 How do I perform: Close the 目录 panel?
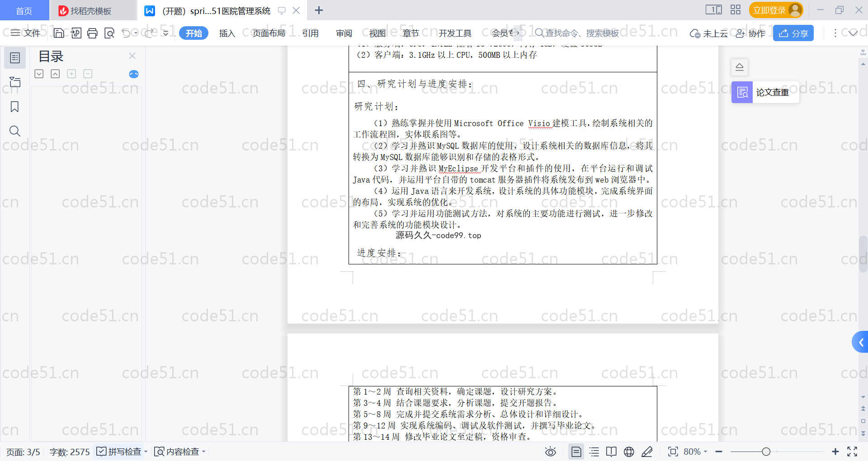click(x=132, y=56)
